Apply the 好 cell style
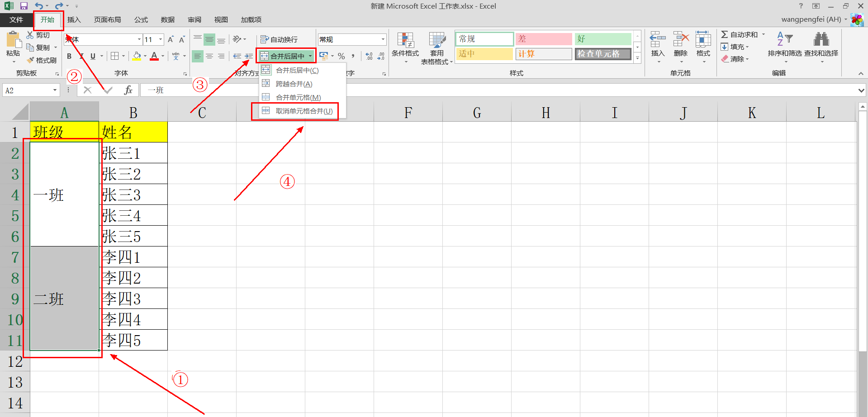This screenshot has width=868, height=417. pos(603,39)
